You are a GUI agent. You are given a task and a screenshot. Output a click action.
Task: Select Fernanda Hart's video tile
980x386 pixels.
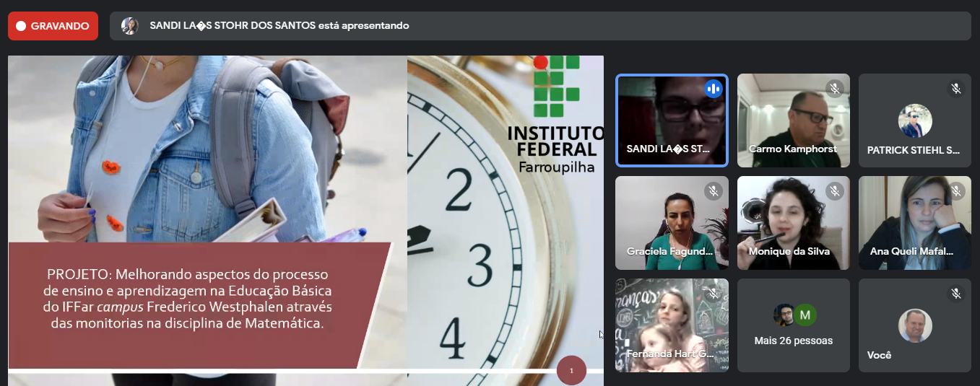671,325
